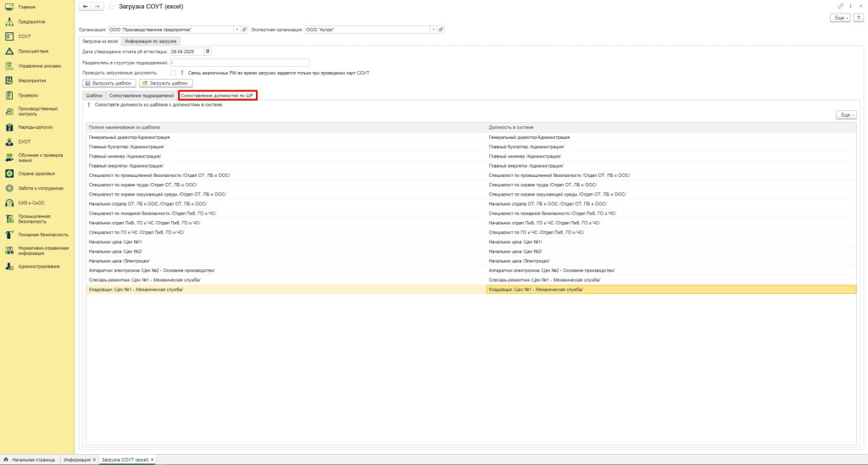This screenshot has height=465, width=868.
Task: Click the Выгрузить шаблон button
Action: (x=109, y=83)
